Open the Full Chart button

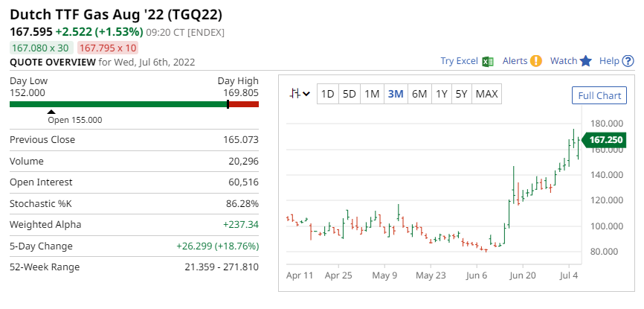tap(599, 95)
